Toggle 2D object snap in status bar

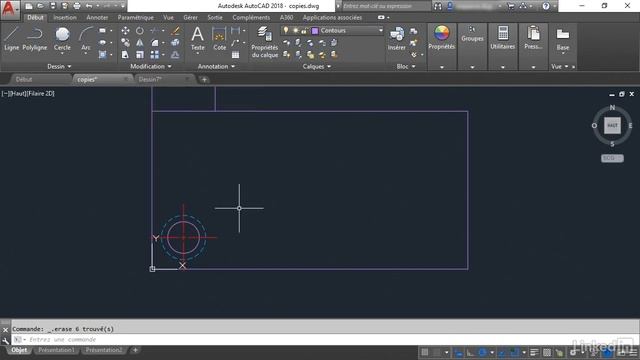[x=514, y=352]
